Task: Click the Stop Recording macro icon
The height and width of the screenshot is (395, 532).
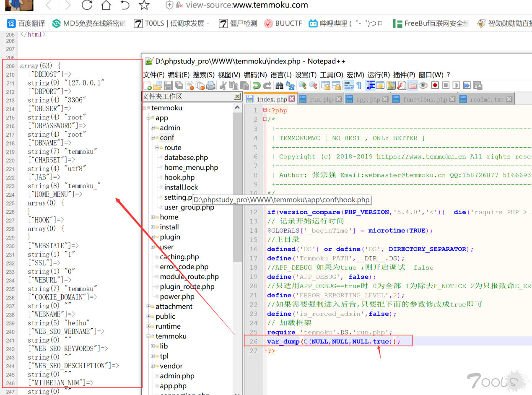Action: pyautogui.click(x=446, y=86)
